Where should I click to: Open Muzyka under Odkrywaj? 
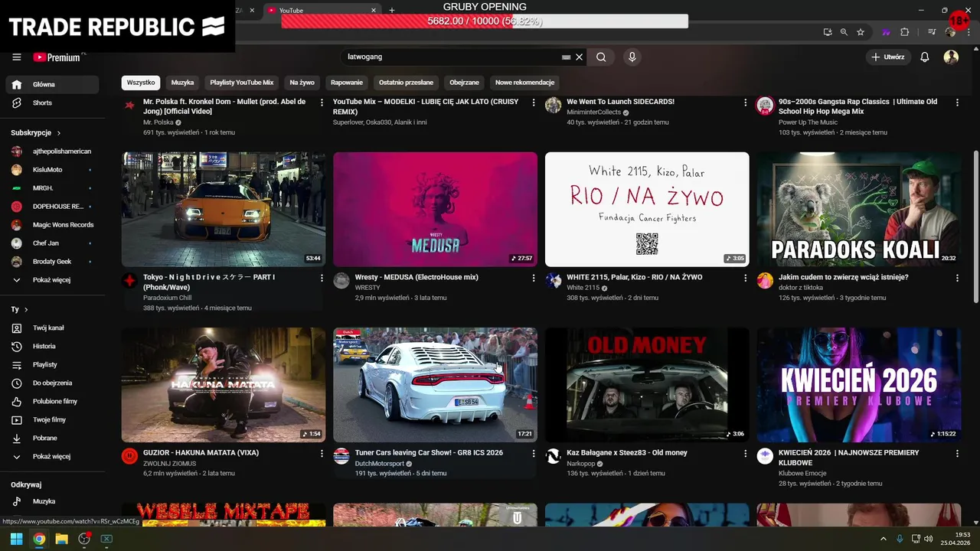[x=52, y=501]
